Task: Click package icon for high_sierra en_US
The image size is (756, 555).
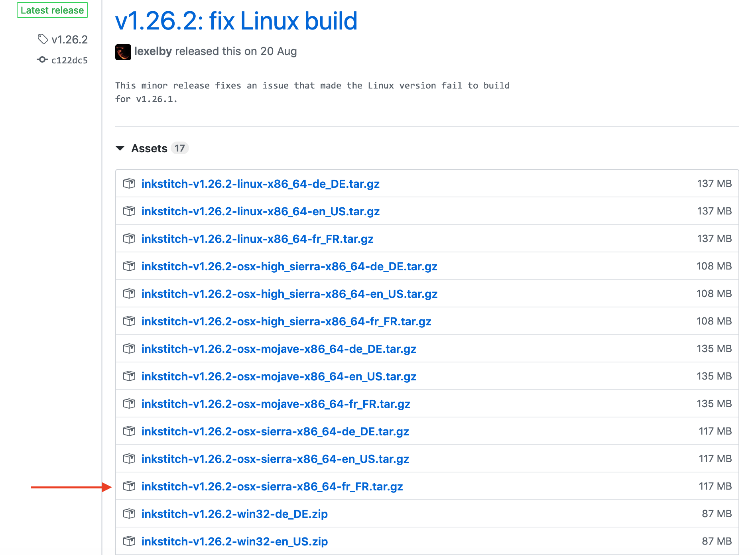Action: [x=129, y=293]
